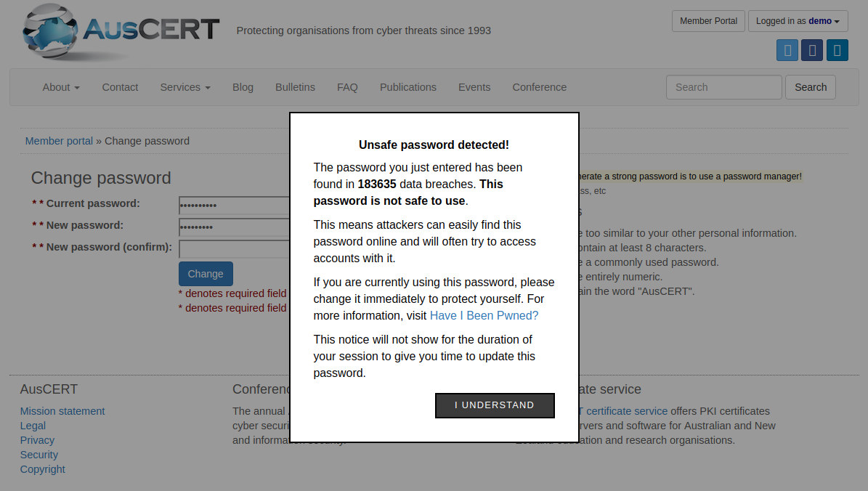Navigate to the FAQ page

tap(347, 86)
